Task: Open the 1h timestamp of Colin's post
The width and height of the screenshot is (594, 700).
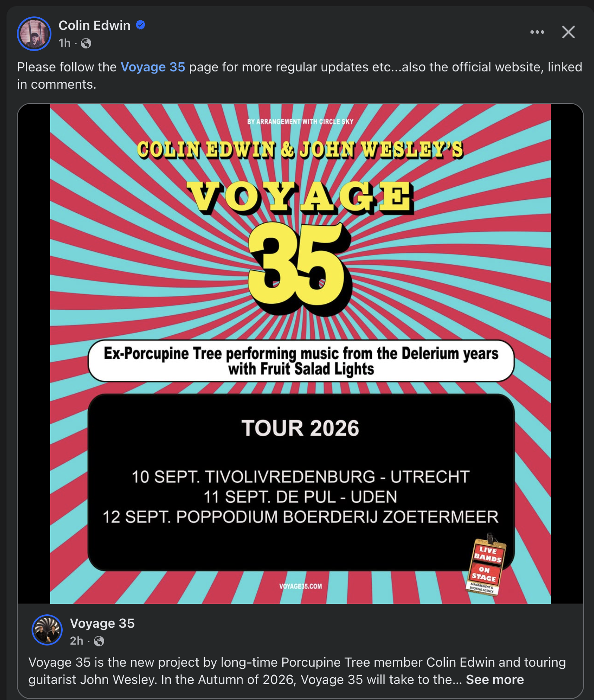Action: (x=64, y=43)
